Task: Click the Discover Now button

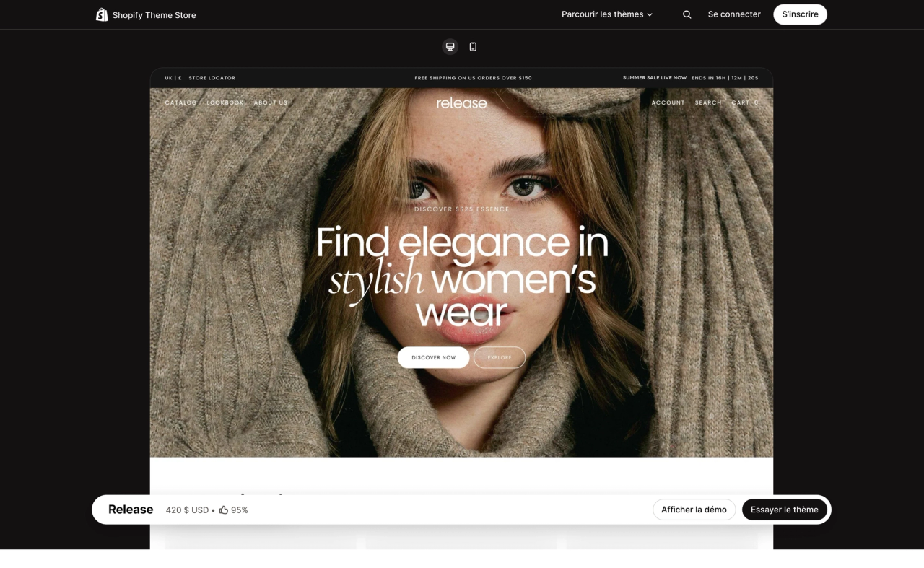Action: (434, 357)
